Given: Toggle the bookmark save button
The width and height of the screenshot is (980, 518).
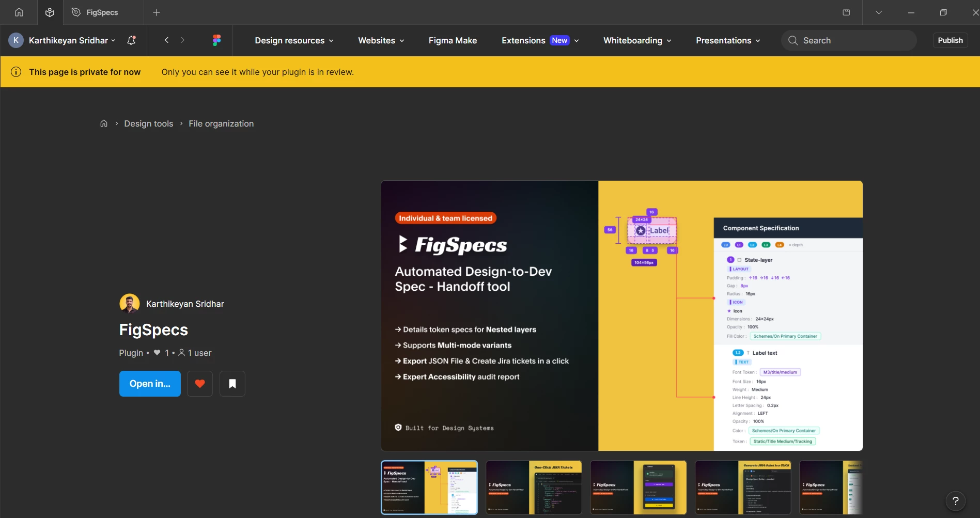Looking at the screenshot, I should click(x=232, y=384).
